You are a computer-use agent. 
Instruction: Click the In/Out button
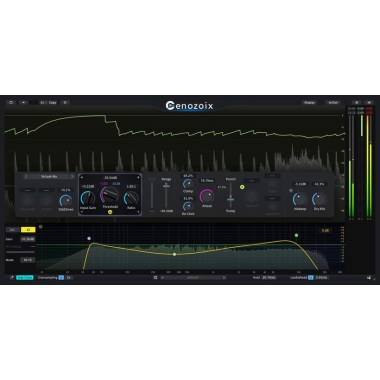click(333, 102)
